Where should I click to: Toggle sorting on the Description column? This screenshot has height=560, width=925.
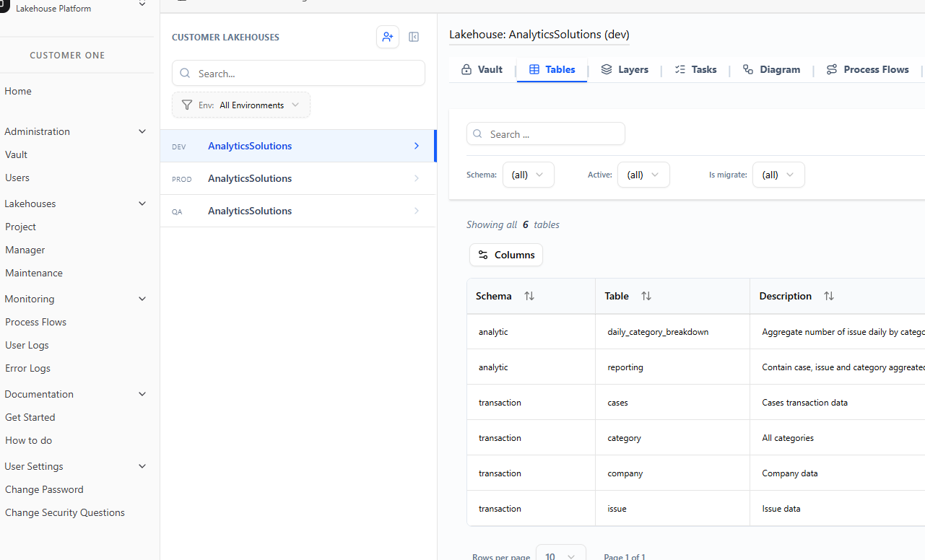pos(829,295)
